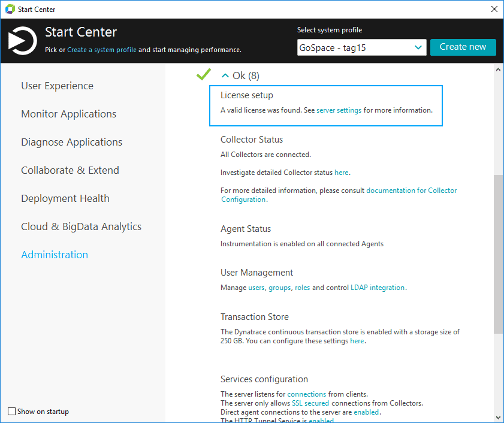
Task: Open the users management link
Action: tap(256, 288)
